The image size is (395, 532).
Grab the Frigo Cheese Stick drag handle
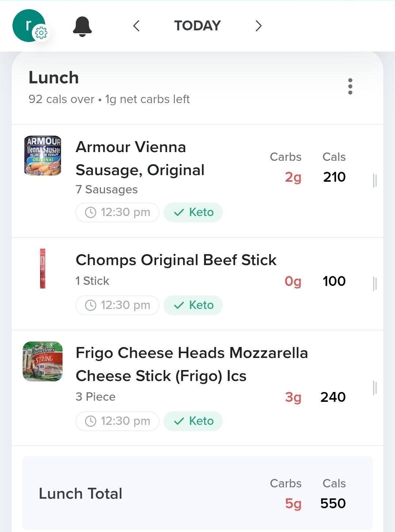(375, 388)
